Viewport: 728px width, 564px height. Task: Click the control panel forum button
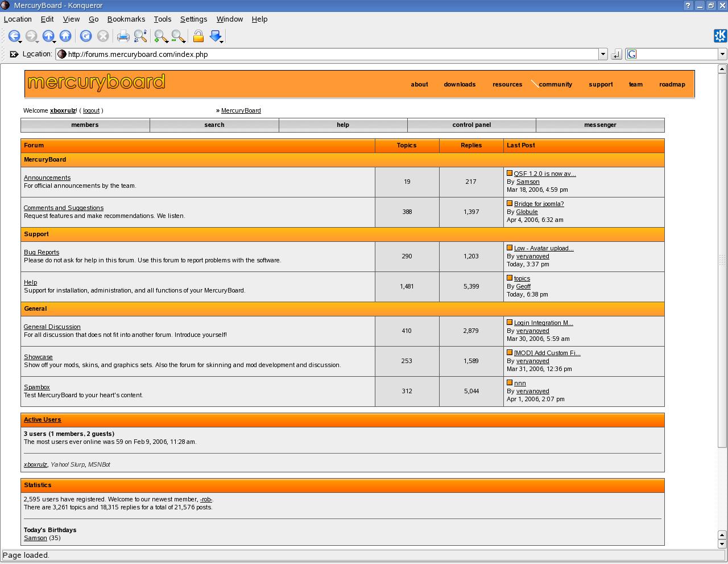[471, 125]
